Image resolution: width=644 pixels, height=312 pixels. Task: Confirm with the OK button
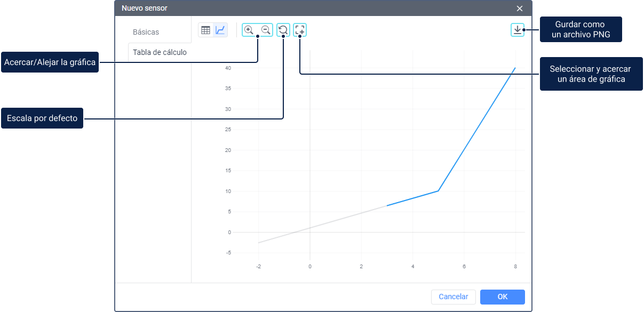pyautogui.click(x=502, y=297)
